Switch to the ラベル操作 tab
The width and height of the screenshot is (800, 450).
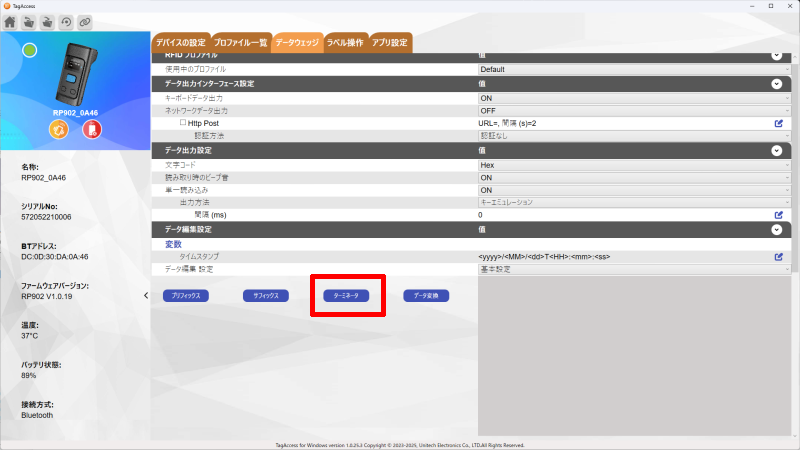click(x=346, y=43)
